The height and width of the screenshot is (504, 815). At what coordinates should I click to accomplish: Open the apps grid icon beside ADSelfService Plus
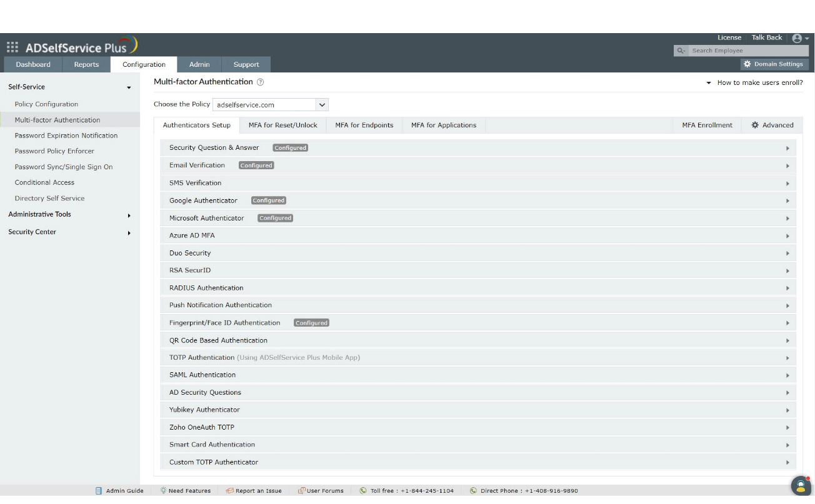click(x=12, y=47)
